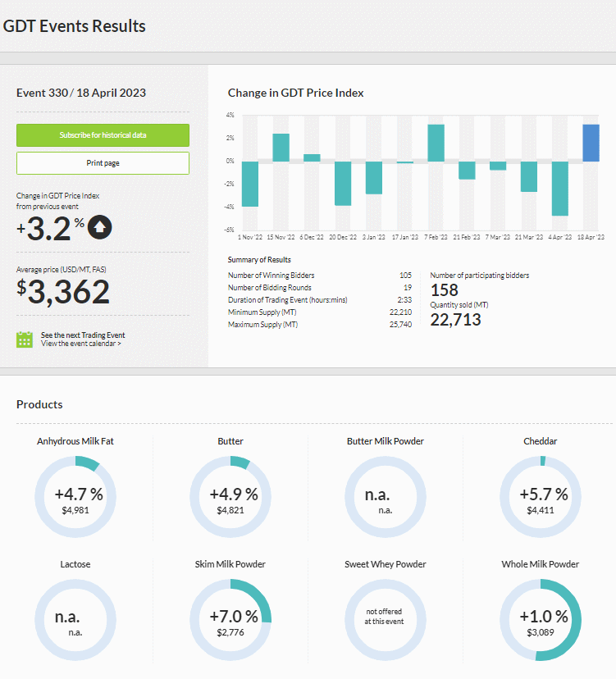The height and width of the screenshot is (679, 616).
Task: Select the 4 Apr '23 chart bar
Action: [559, 189]
